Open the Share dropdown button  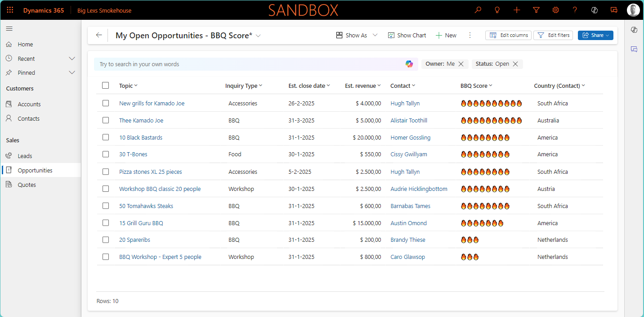pos(595,35)
